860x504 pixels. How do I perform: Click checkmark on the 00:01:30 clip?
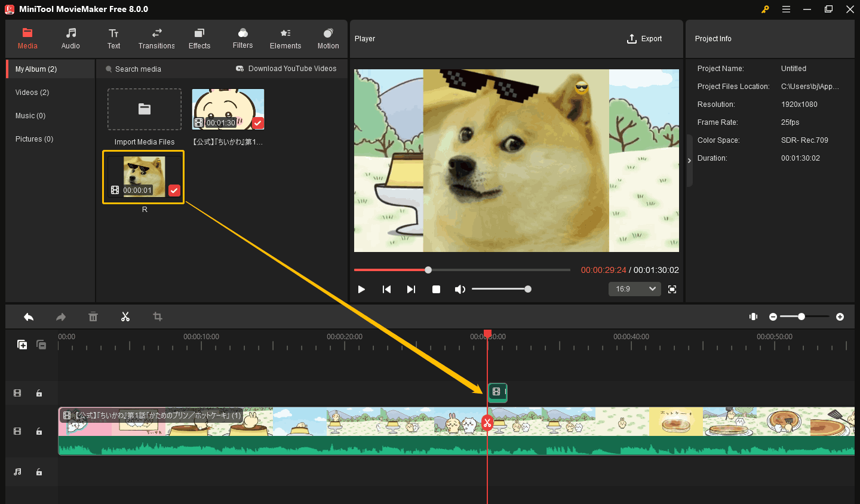point(257,123)
